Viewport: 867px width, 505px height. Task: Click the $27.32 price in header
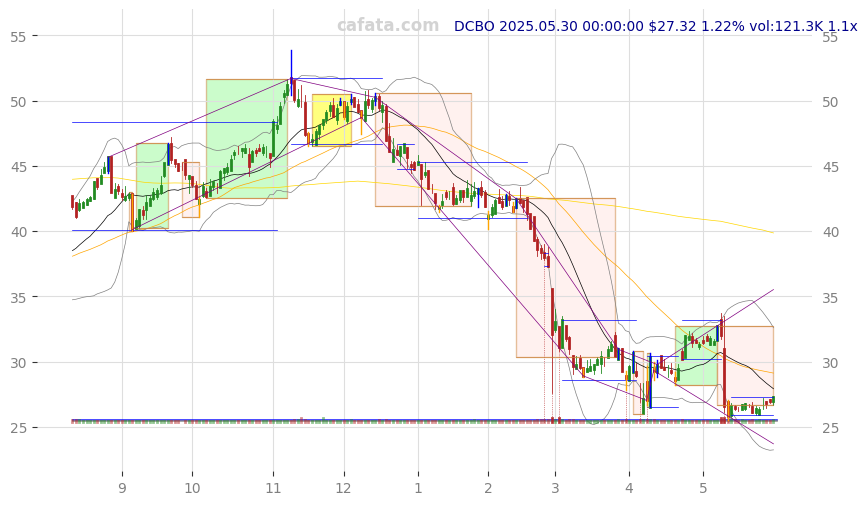pos(672,26)
